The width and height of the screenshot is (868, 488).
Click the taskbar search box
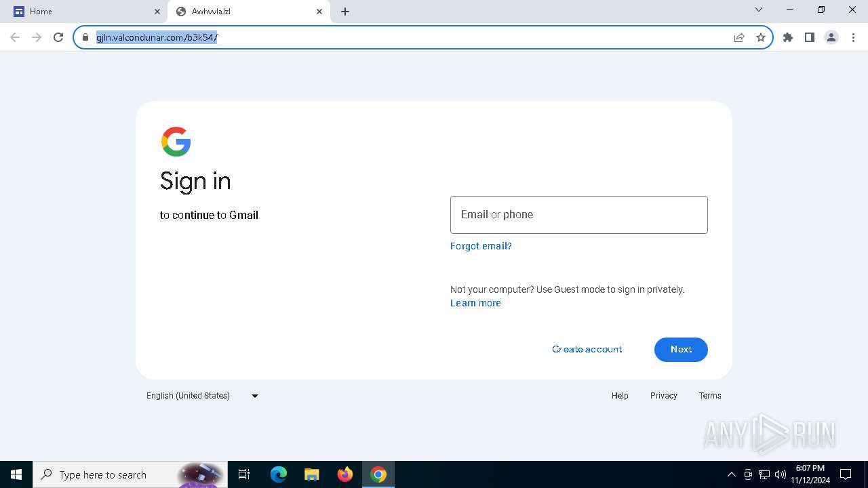[x=129, y=474]
